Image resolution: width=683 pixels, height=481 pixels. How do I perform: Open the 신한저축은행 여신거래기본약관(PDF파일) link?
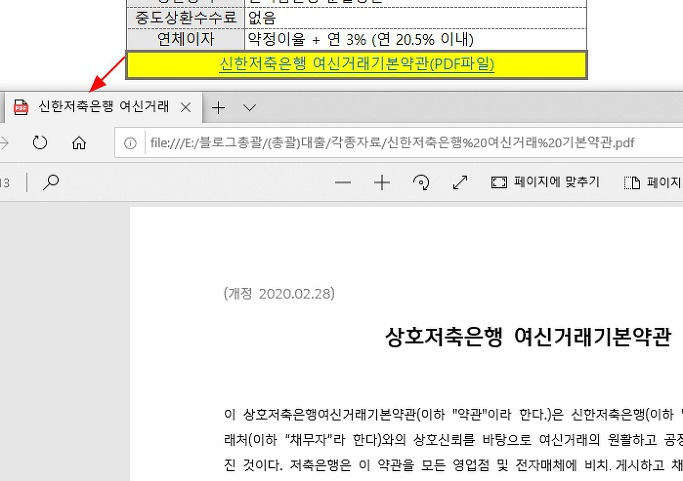356,64
